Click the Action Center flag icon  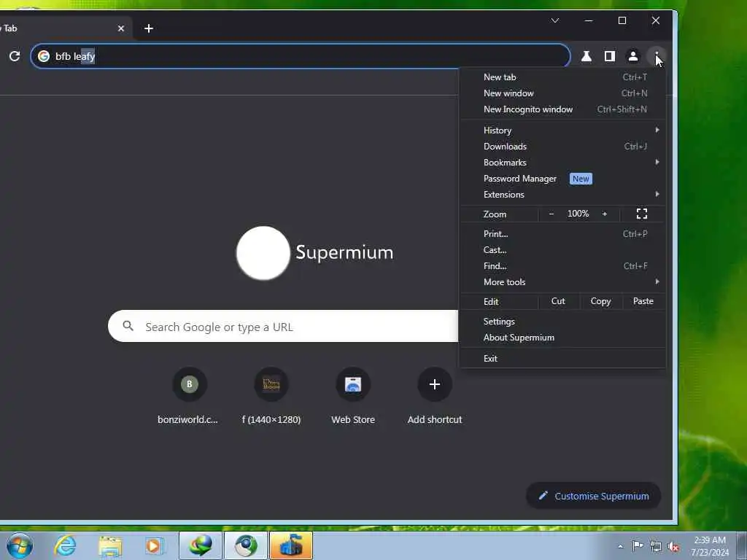click(638, 546)
